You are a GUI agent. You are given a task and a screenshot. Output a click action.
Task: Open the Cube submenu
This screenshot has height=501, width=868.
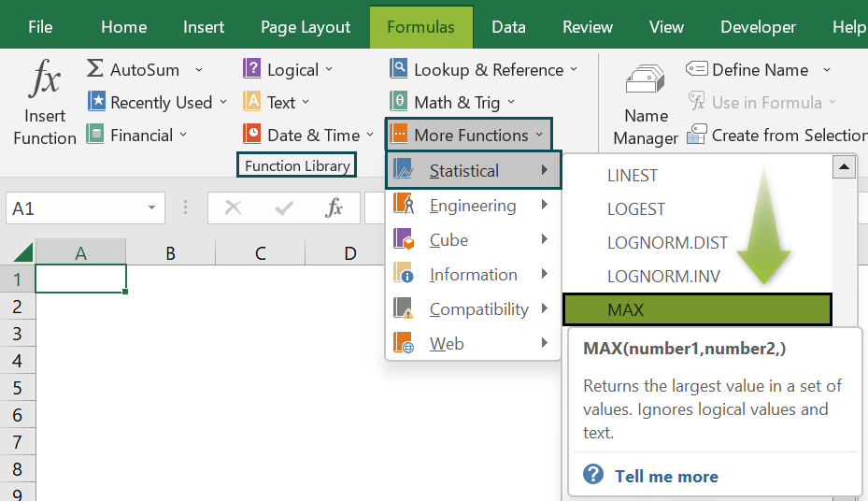tap(474, 239)
